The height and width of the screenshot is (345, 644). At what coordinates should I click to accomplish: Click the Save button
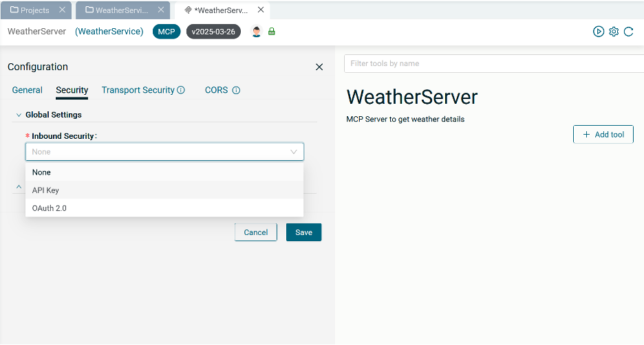click(303, 232)
